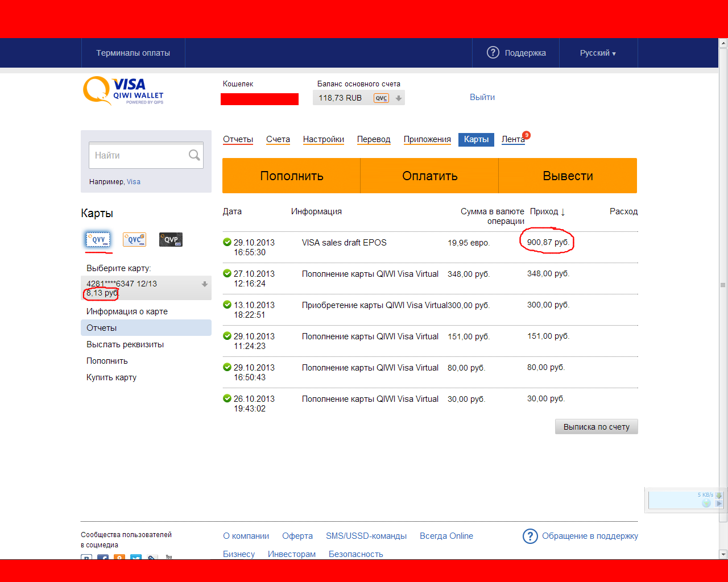
Task: Click the Обращение в поддержку link
Action: (x=590, y=536)
